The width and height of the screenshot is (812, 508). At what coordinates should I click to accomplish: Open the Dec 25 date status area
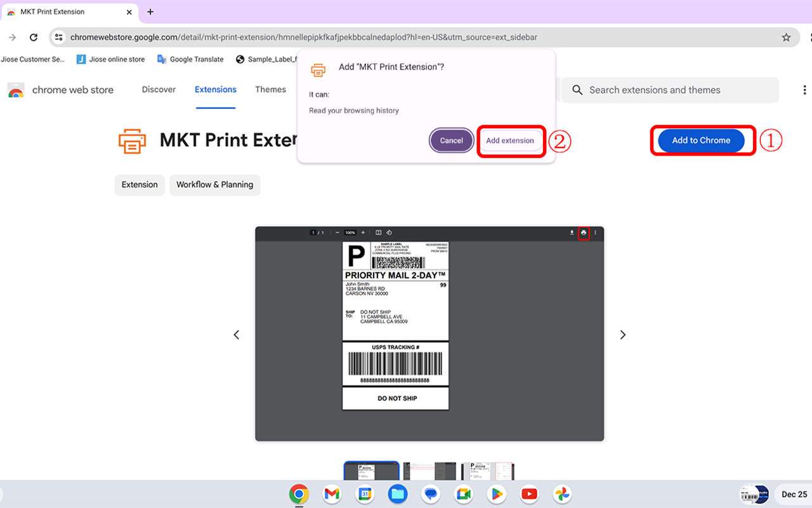[794, 494]
